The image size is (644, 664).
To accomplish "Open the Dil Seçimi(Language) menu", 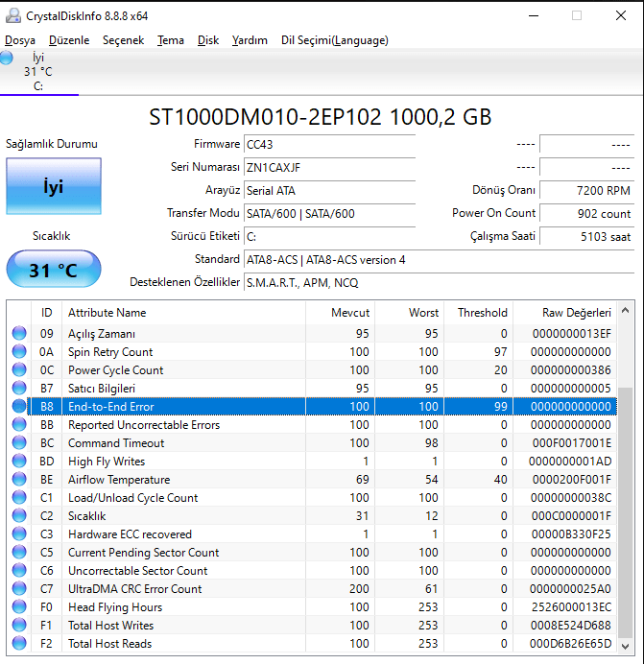I will 335,40.
